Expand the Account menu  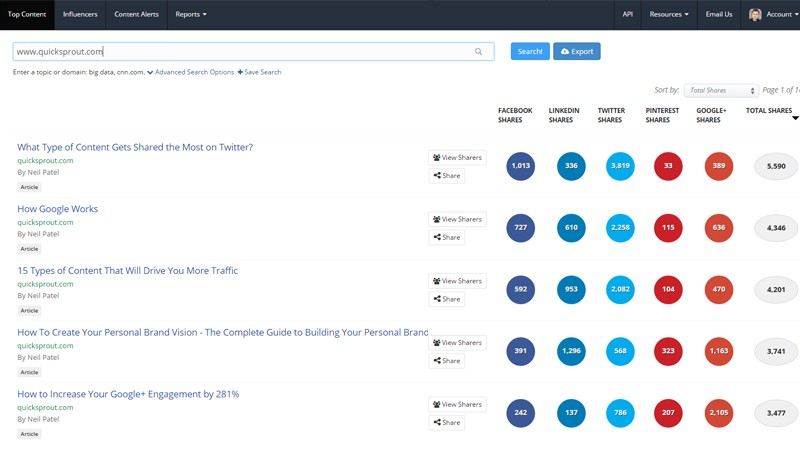click(782, 14)
